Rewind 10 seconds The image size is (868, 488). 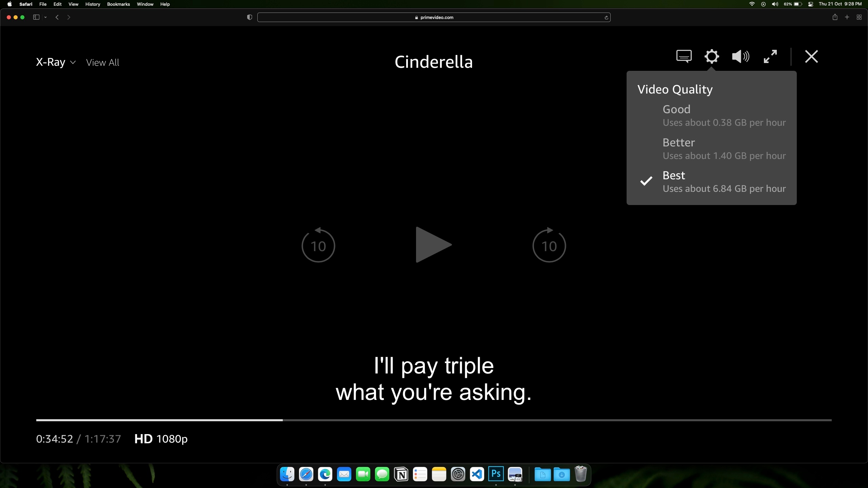click(x=318, y=245)
